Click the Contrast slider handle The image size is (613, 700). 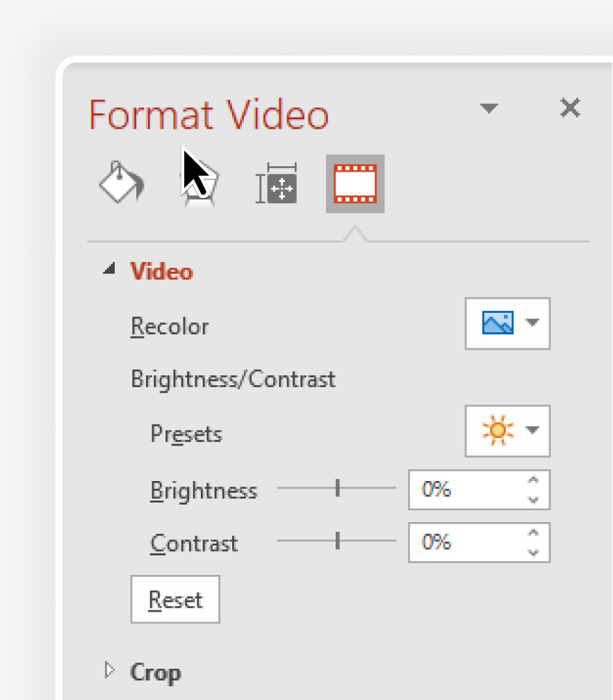338,541
